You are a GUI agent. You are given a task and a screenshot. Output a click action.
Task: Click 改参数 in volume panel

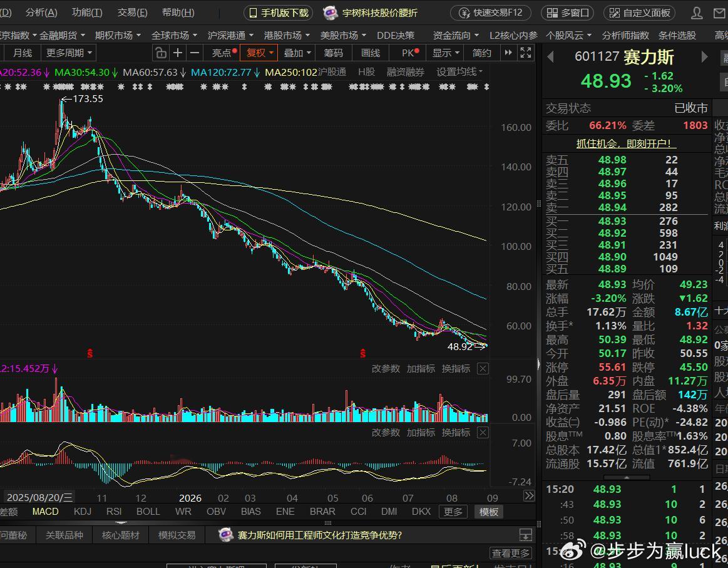coord(386,369)
